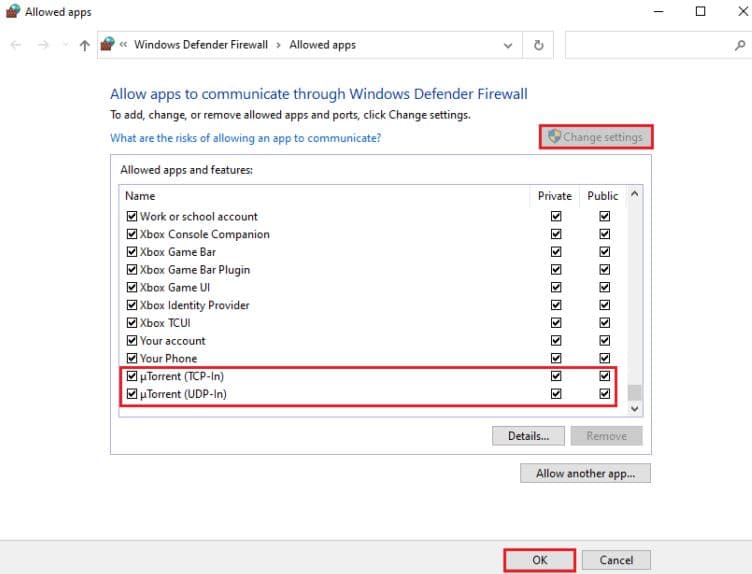The height and width of the screenshot is (574, 752).
Task: Click the Back navigation arrow
Action: click(16, 45)
